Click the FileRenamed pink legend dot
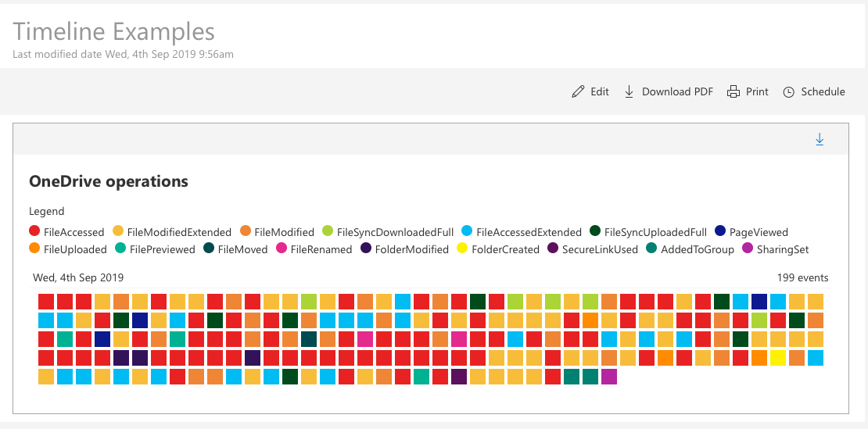 coord(282,248)
